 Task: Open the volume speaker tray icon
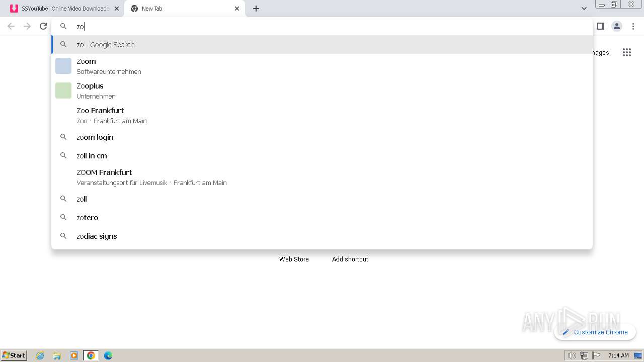coord(572,355)
